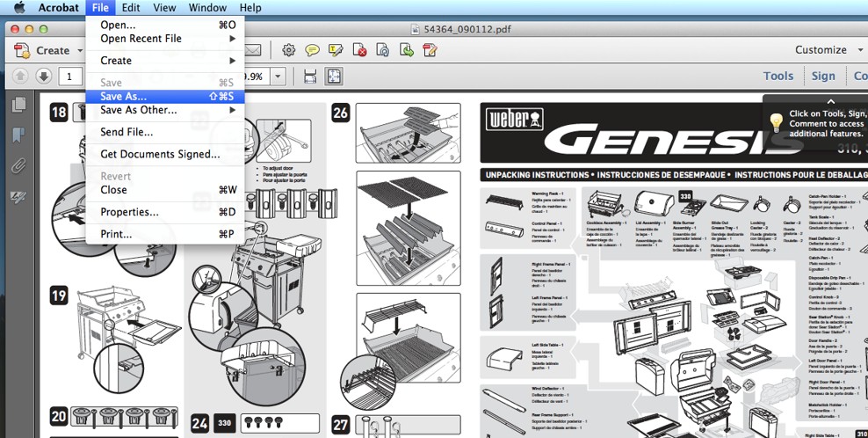The height and width of the screenshot is (438, 868).
Task: Show the signatures panel
Action: click(x=18, y=196)
